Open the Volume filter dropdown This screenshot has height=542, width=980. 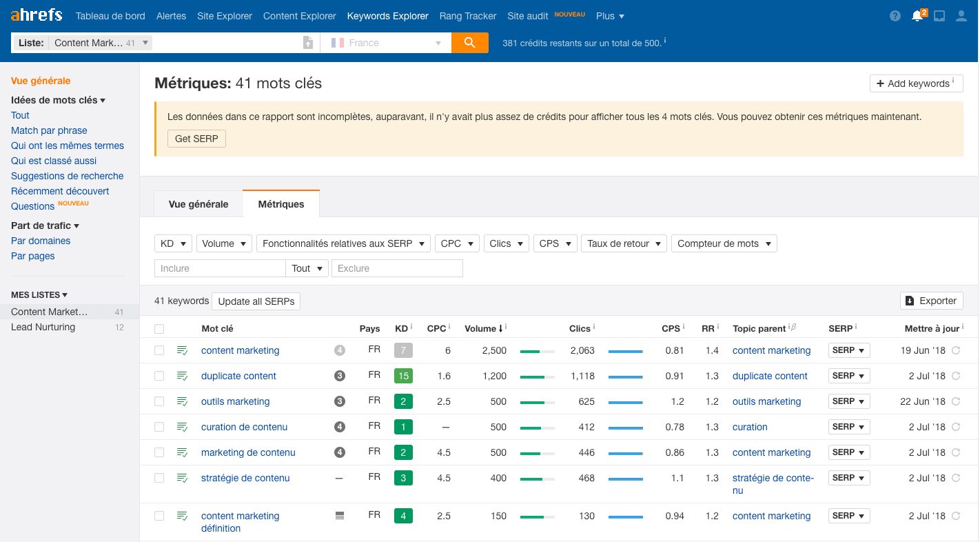click(224, 243)
